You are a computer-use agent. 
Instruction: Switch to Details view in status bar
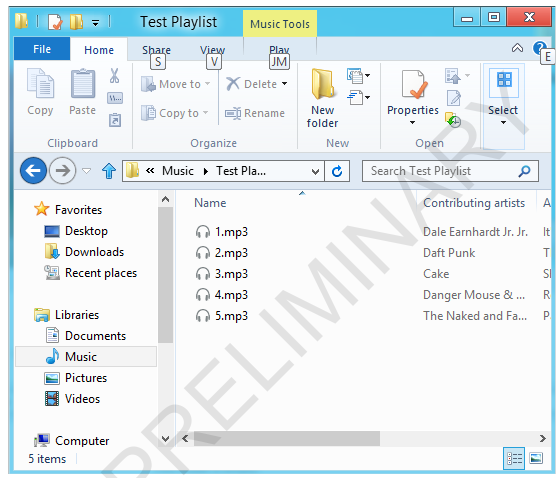click(514, 458)
